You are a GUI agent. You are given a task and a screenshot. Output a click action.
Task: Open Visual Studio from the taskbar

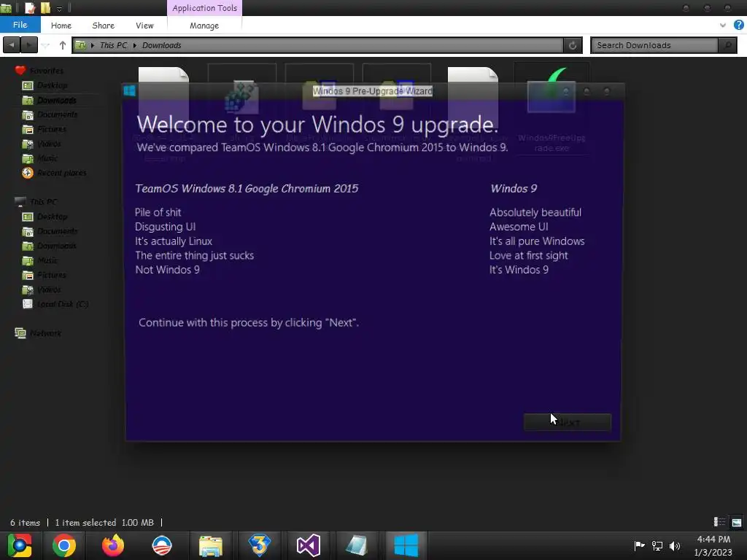click(x=309, y=545)
